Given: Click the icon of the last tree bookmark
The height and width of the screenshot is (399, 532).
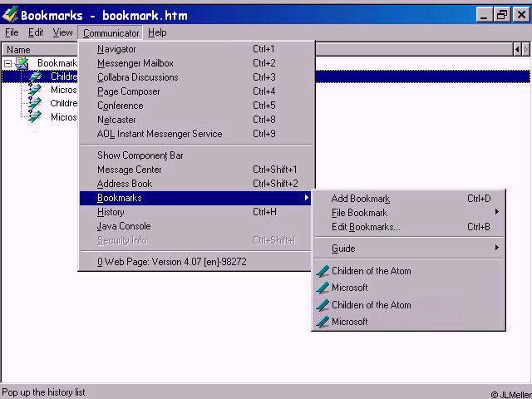Looking at the screenshot, I should 35,117.
